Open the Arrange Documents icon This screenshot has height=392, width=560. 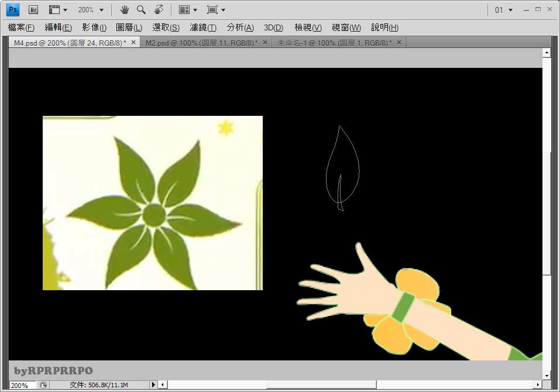[x=184, y=9]
